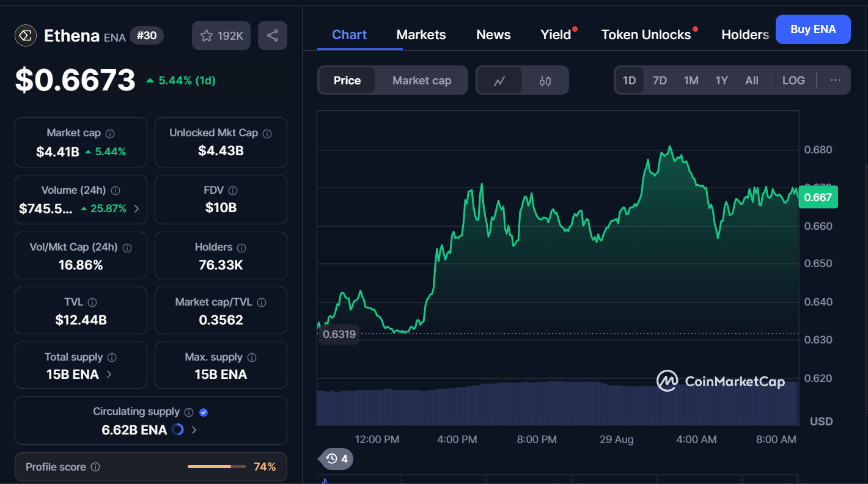Click the Max. supply info icon
Viewport: 868px width, 484px height.
click(252, 358)
